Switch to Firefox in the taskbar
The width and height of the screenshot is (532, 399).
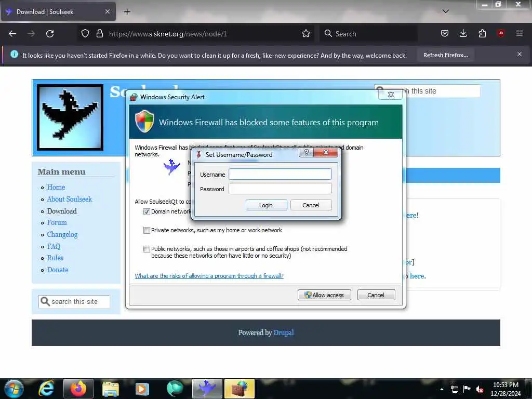click(x=78, y=389)
